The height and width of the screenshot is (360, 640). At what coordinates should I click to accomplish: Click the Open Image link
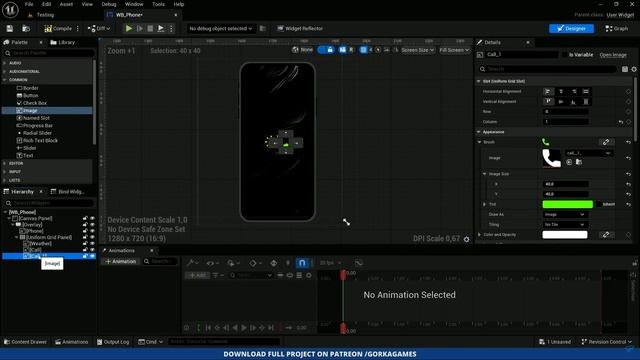pos(613,55)
